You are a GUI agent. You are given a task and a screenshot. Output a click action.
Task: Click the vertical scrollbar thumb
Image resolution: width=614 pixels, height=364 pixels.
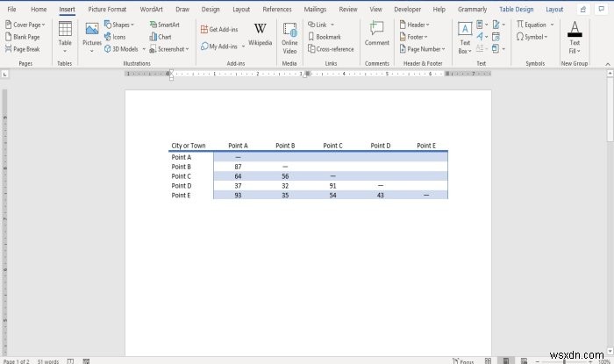[610, 109]
